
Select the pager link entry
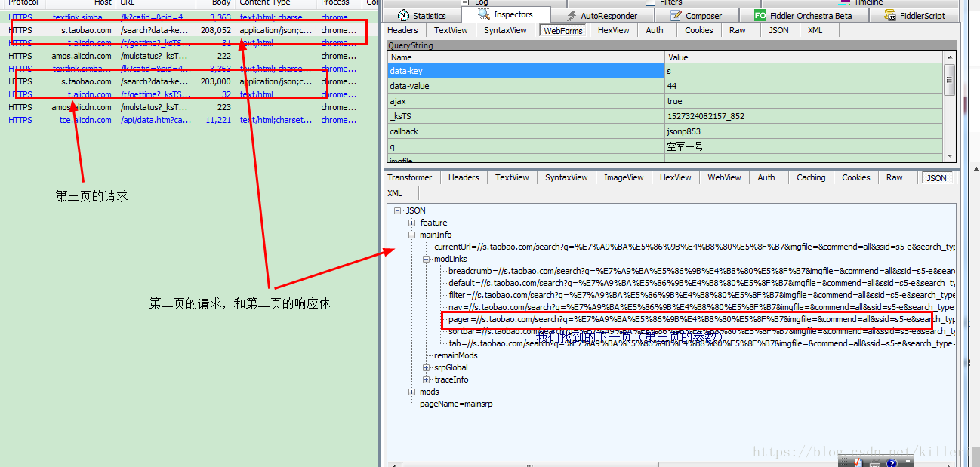pyautogui.click(x=702, y=319)
